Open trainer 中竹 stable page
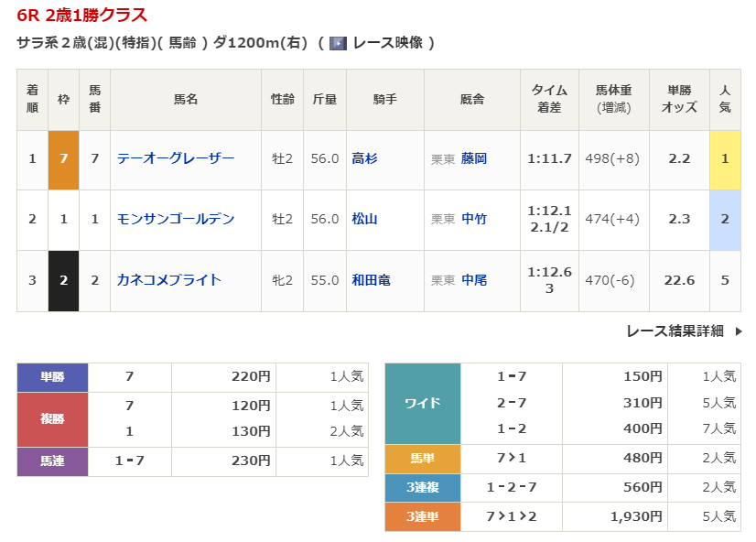 (474, 219)
